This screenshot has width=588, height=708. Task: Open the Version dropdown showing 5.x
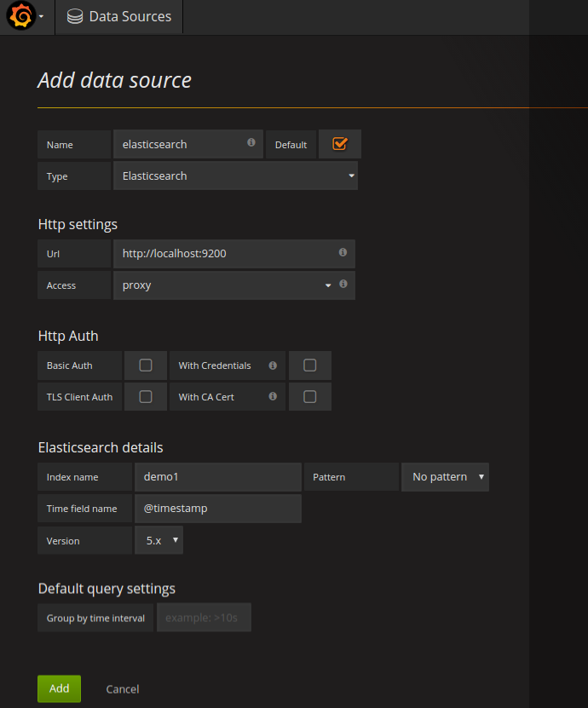159,540
